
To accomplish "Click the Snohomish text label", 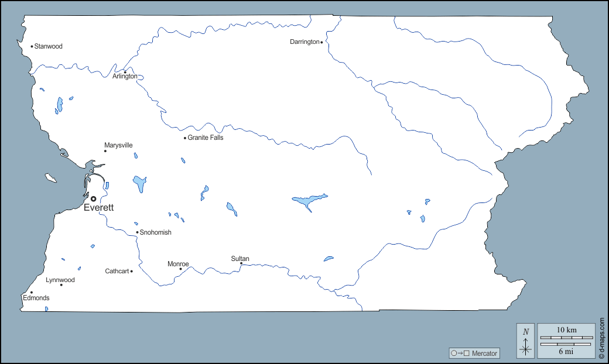I will pos(156,232).
